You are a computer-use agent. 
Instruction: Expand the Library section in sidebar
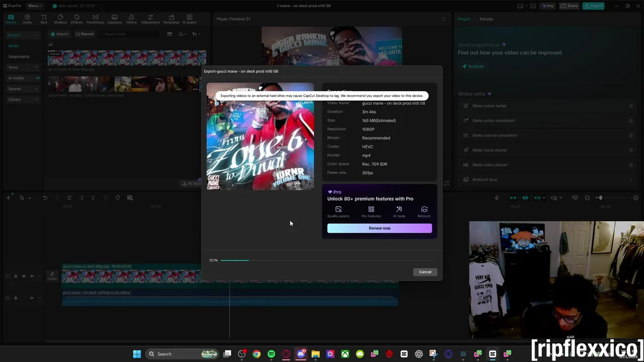pos(36,100)
